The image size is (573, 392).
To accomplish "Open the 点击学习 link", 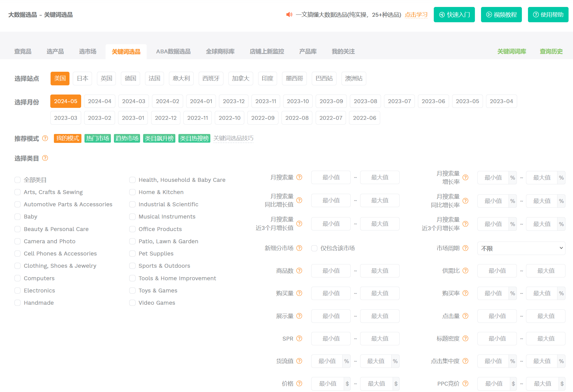I will click(416, 15).
